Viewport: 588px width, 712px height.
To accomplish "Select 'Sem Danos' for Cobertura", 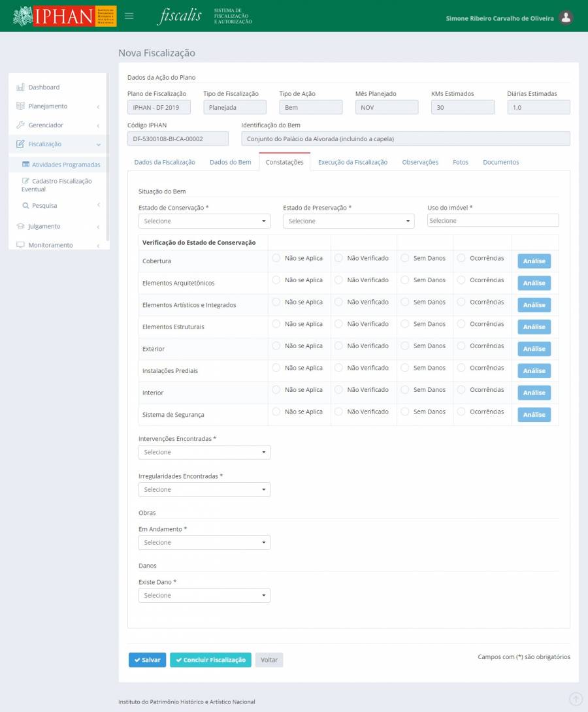I will click(x=405, y=258).
